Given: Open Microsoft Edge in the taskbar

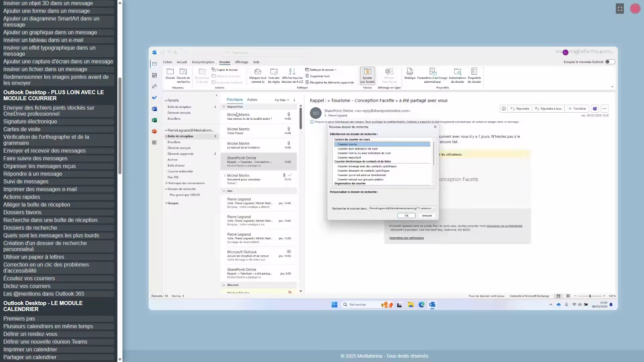Looking at the screenshot, I should 422,305.
